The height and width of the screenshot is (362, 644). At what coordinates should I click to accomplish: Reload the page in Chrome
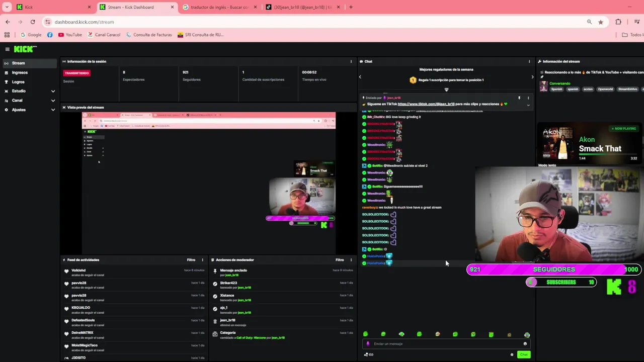click(33, 22)
